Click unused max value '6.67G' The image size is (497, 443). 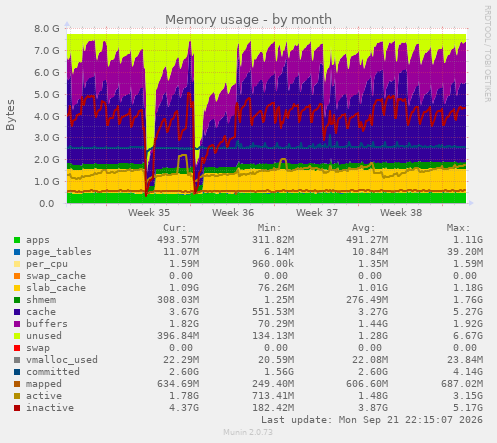click(468, 336)
